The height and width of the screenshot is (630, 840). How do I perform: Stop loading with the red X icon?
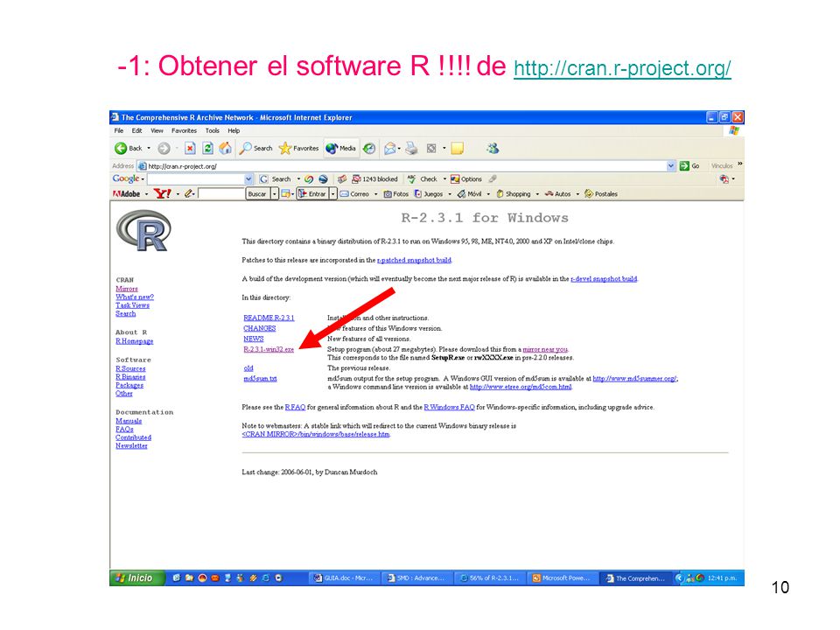[190, 149]
